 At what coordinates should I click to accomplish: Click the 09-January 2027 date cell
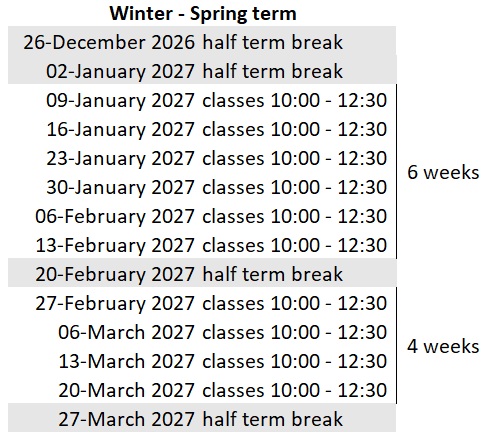click(x=120, y=100)
